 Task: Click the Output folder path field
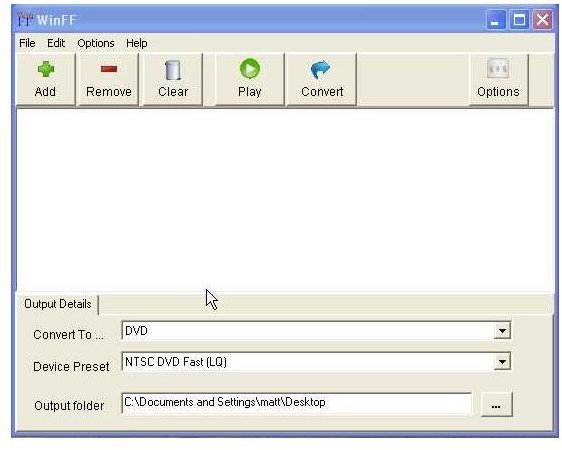[x=297, y=403]
